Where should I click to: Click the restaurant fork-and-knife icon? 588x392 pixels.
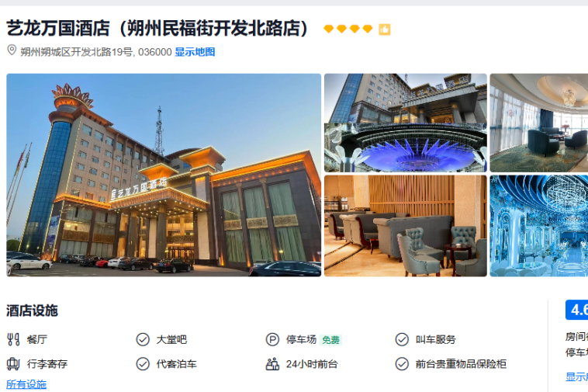tap(13, 339)
